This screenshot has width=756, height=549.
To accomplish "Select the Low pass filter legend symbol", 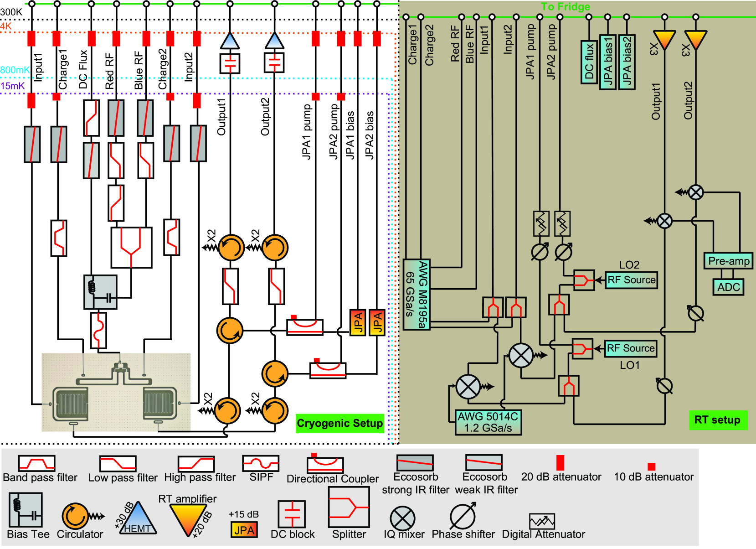I will pos(118,463).
